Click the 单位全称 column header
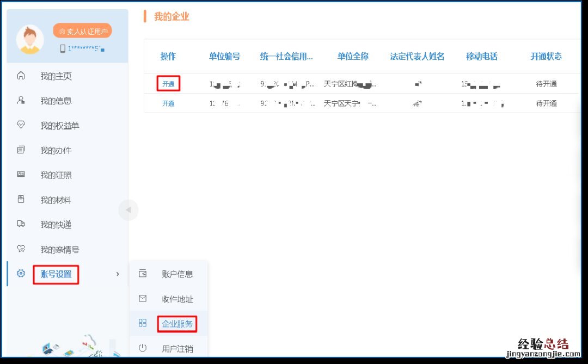588x364 pixels. 353,56
